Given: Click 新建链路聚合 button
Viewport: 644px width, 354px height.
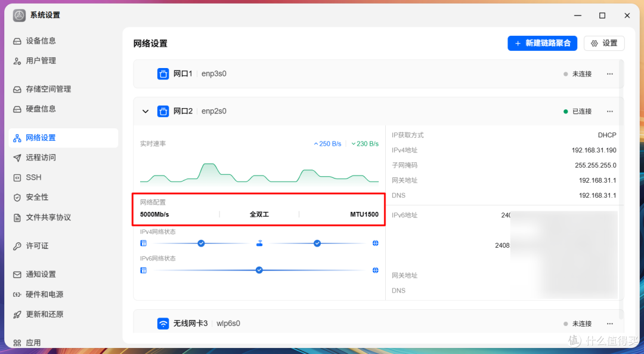Looking at the screenshot, I should coord(542,43).
